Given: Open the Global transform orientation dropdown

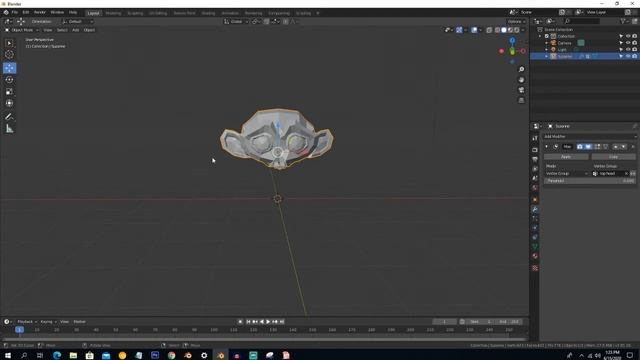Looking at the screenshot, I should pos(236,21).
